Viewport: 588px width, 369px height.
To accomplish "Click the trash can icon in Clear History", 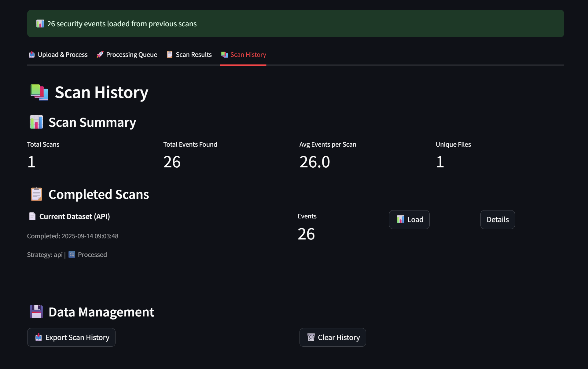I will tap(311, 337).
